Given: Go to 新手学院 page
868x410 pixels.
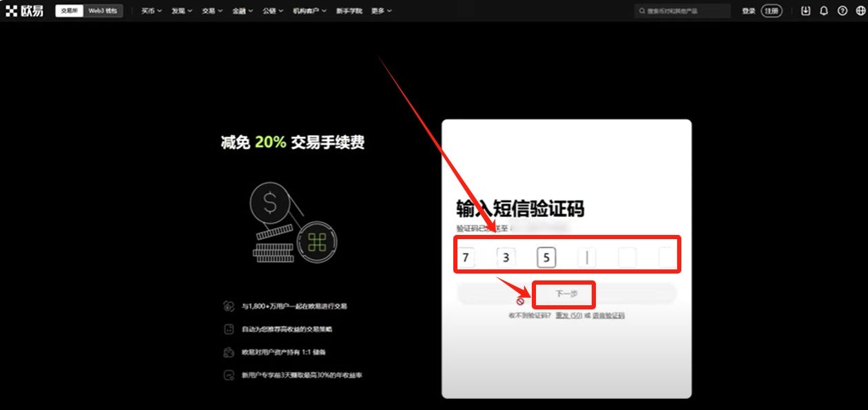Looking at the screenshot, I should pos(349,11).
